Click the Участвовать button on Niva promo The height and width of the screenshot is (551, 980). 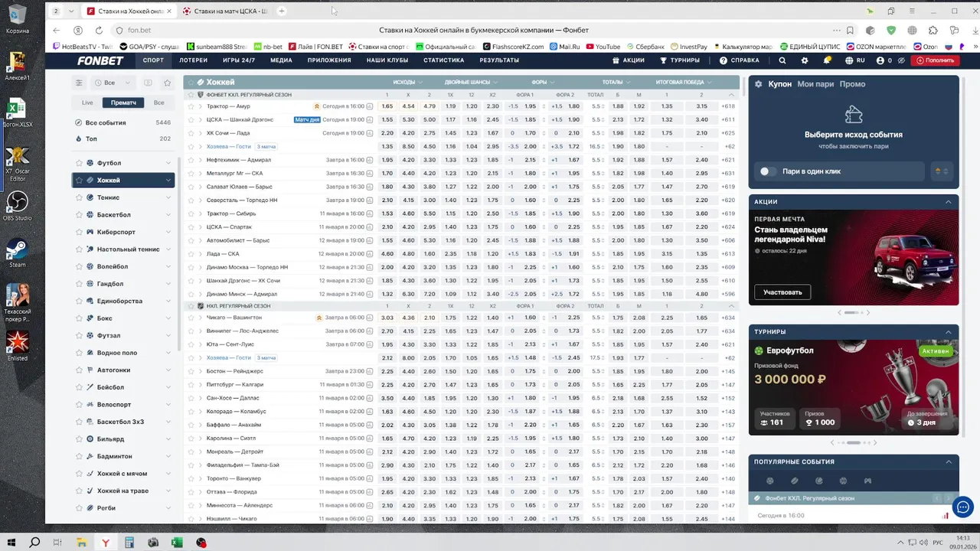(x=782, y=292)
